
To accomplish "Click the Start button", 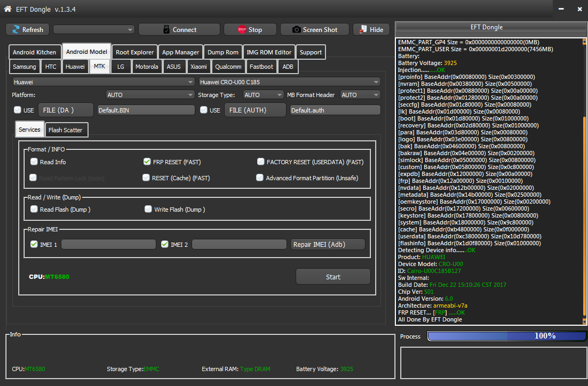I will pos(333,277).
